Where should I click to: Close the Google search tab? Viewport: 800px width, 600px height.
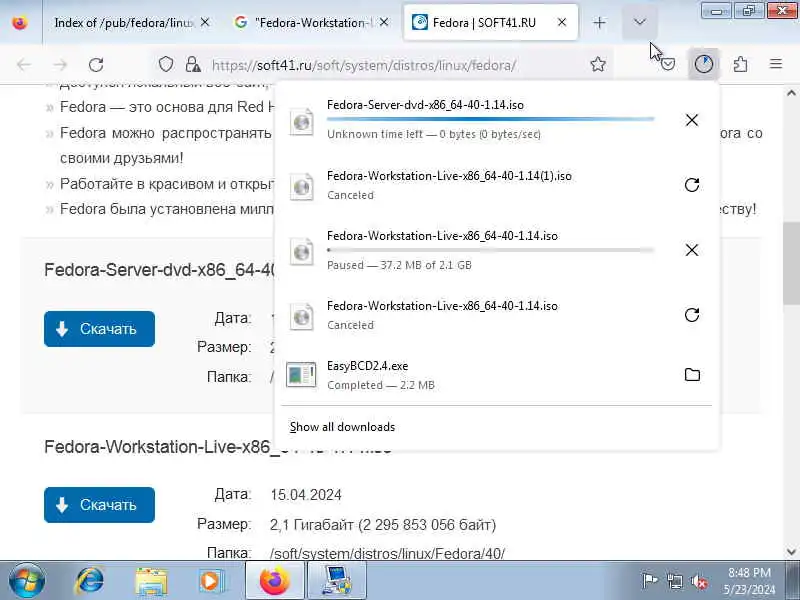(x=384, y=22)
